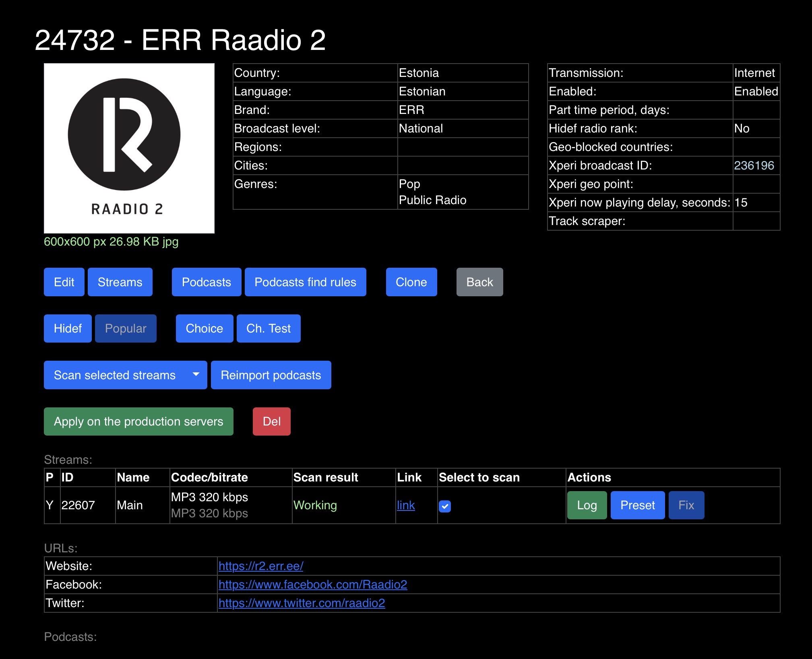Open the stream Preset
812x659 pixels.
pyautogui.click(x=638, y=505)
